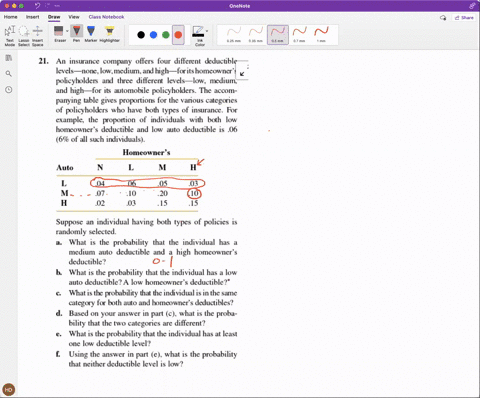The width and height of the screenshot is (480, 398).
Task: Open recent notes clock icon
Action: click(9, 90)
